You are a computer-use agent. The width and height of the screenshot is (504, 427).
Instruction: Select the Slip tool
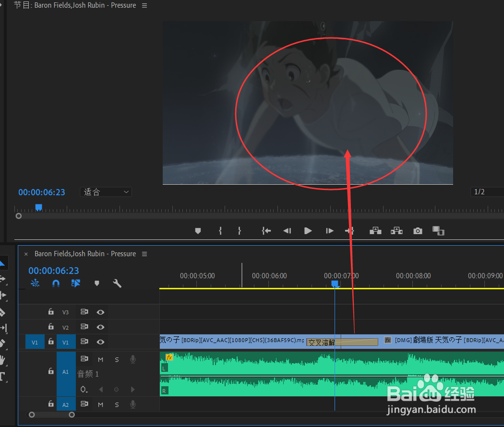(x=3, y=328)
